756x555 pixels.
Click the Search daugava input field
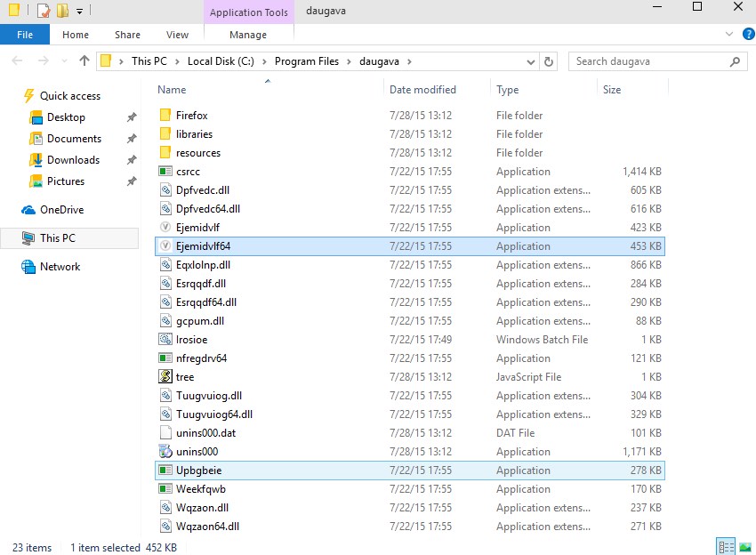tap(649, 61)
